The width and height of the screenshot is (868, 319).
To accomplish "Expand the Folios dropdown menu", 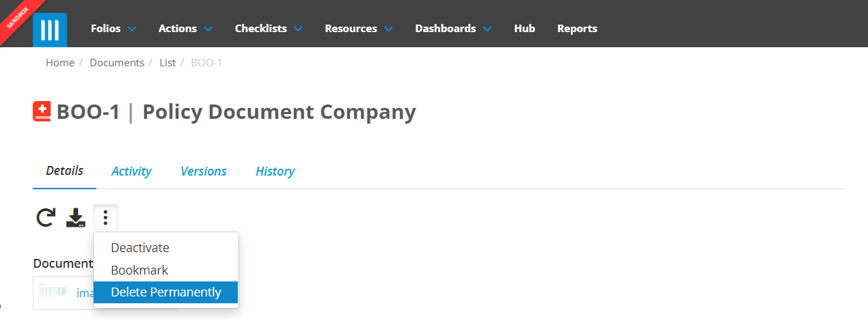I will (x=113, y=29).
